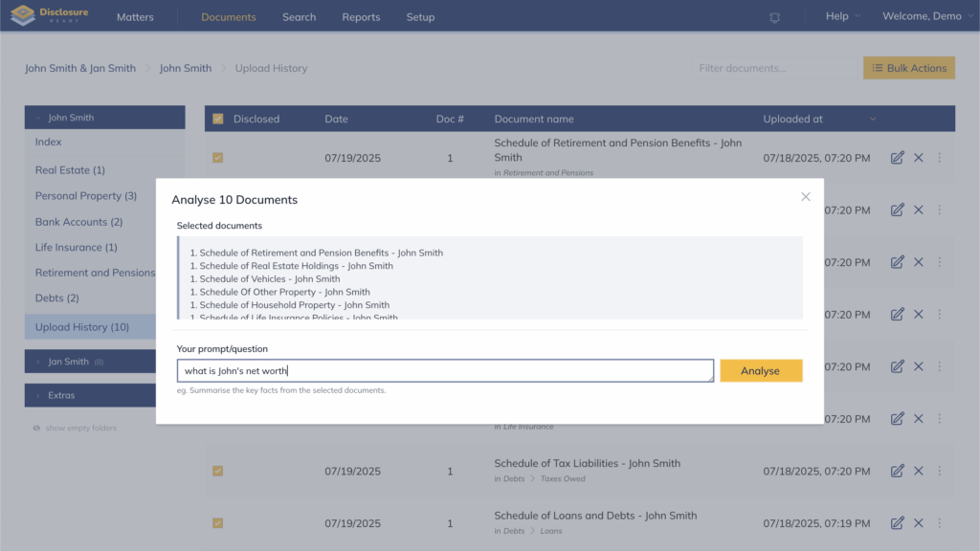The width and height of the screenshot is (980, 551).
Task: Open the Help dropdown menu
Action: (842, 17)
